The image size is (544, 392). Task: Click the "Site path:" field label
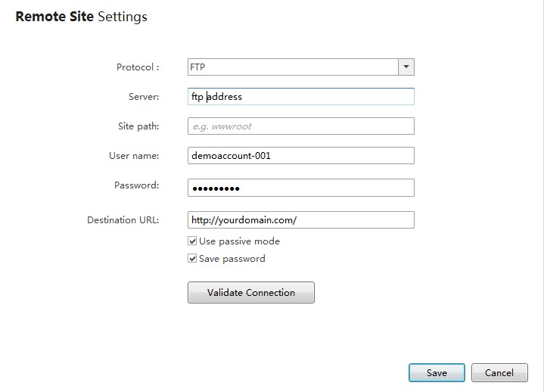coord(138,126)
